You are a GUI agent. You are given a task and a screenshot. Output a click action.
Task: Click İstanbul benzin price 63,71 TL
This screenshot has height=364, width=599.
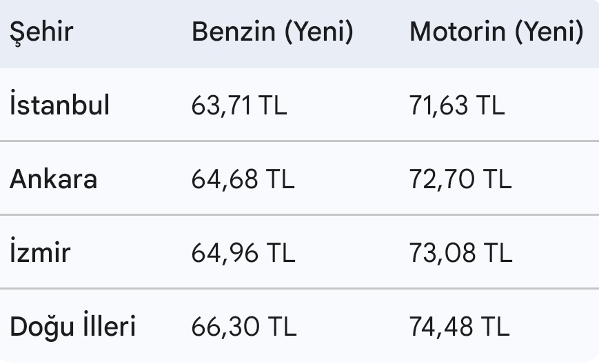[239, 106]
